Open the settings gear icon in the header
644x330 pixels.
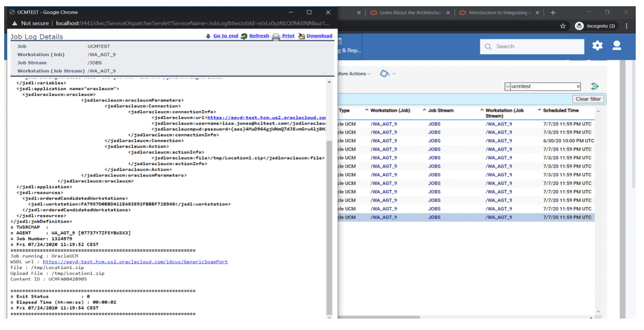click(597, 46)
